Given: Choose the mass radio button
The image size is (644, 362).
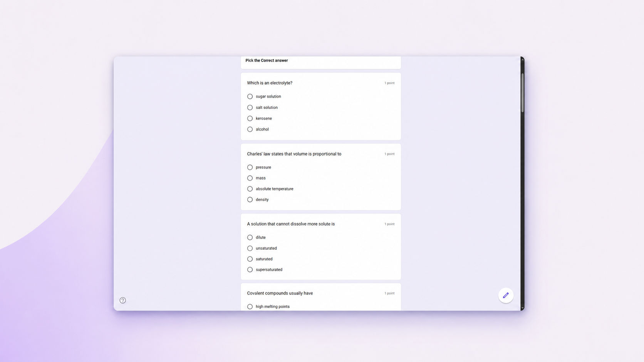Looking at the screenshot, I should pyautogui.click(x=250, y=178).
